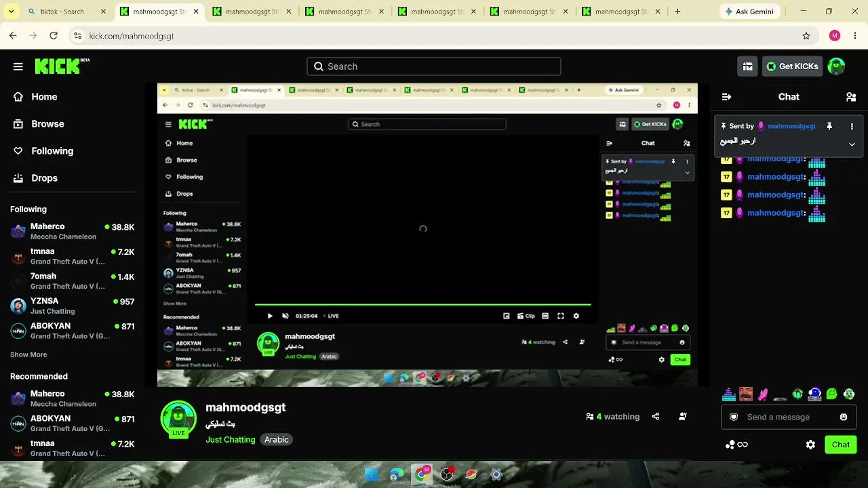The width and height of the screenshot is (868, 488).
Task: Open the dashboard icon left of Get KICKs
Action: click(747, 66)
